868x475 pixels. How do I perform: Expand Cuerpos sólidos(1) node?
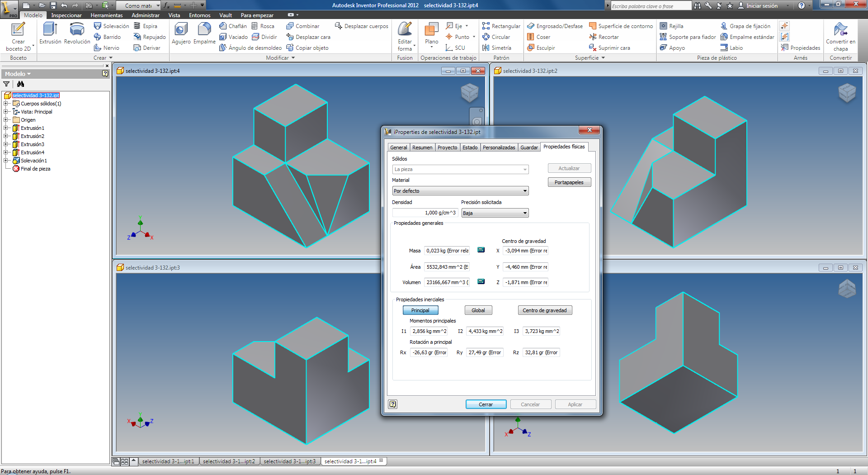pos(6,104)
